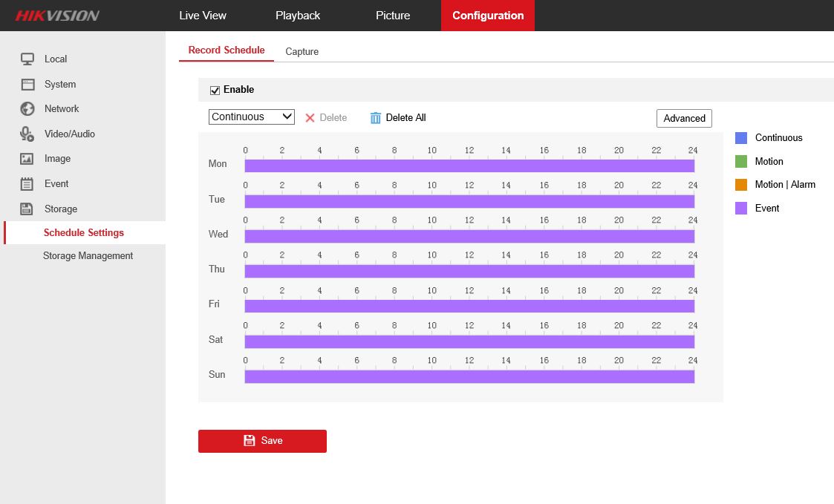
Task: Click the blue Continuous legend swatch
Action: (740, 138)
